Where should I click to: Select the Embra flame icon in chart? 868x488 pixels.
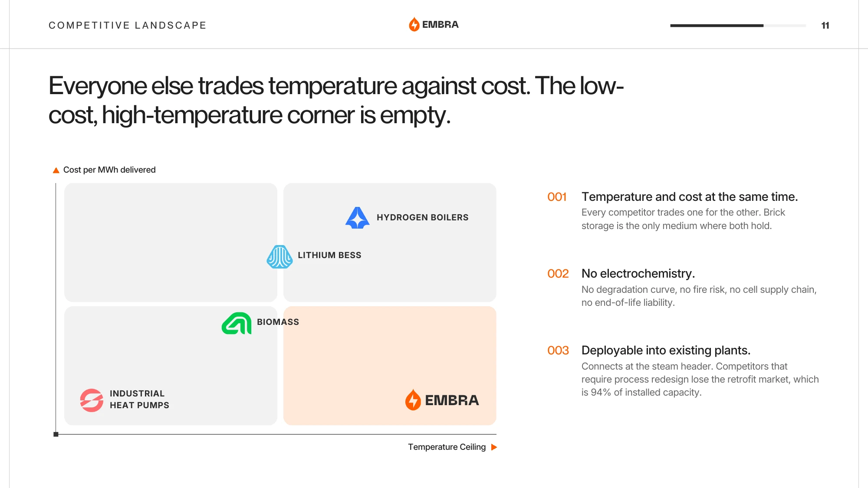(413, 400)
